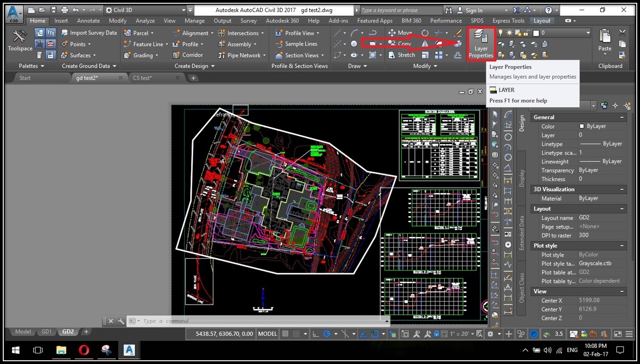Click the Customization hamburger icon in status bar
The height and width of the screenshot is (364, 640).
pos(630,334)
